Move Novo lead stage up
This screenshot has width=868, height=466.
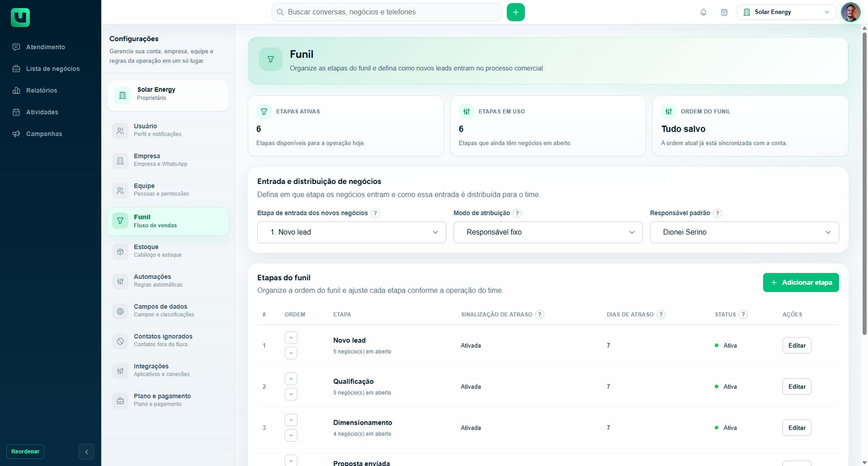[x=291, y=338]
